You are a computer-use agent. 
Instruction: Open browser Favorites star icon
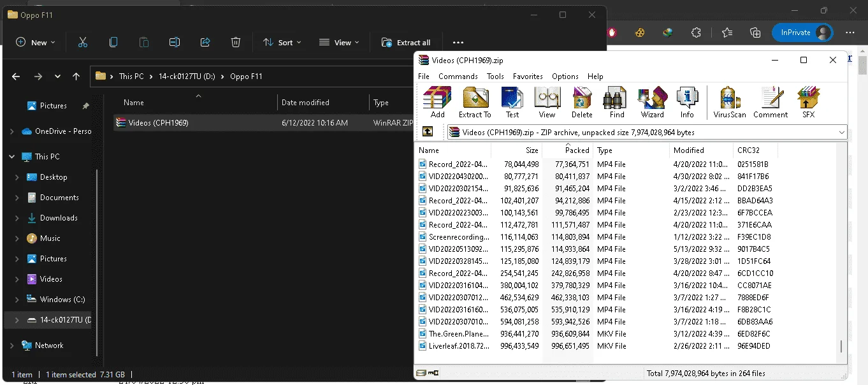[x=727, y=33]
